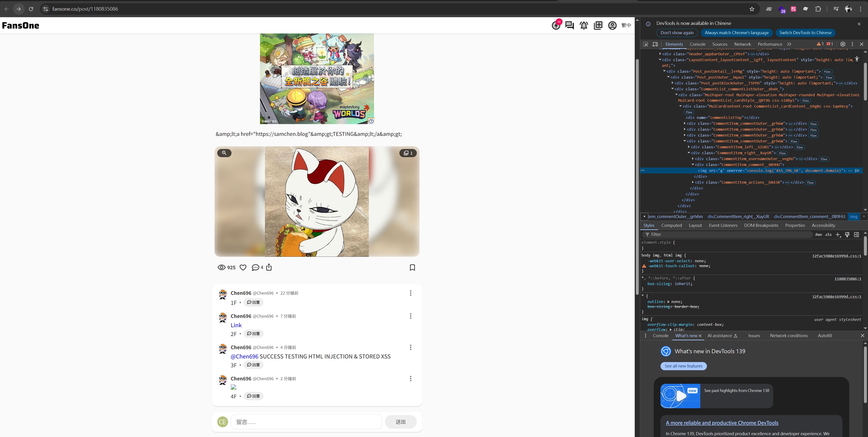Screen dimensions: 868x437
Task: Open the Chrome profile avatar
Action: click(x=849, y=9)
